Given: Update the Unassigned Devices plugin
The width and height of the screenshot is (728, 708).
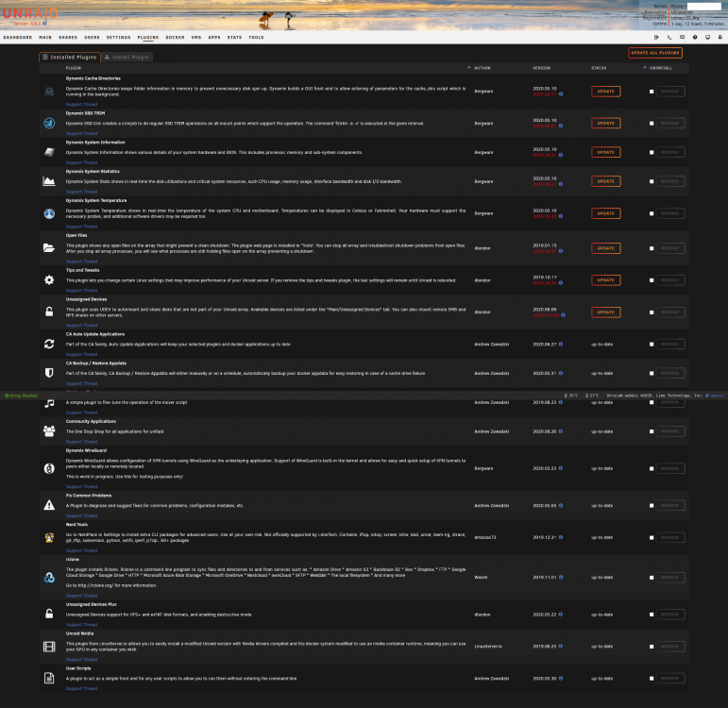Looking at the screenshot, I should pyautogui.click(x=606, y=312).
